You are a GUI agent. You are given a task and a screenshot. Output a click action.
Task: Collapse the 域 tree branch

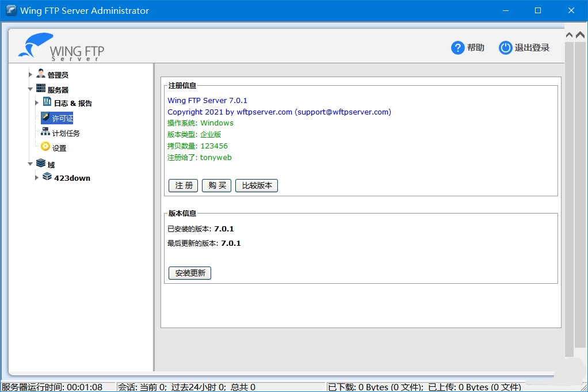pyautogui.click(x=30, y=163)
